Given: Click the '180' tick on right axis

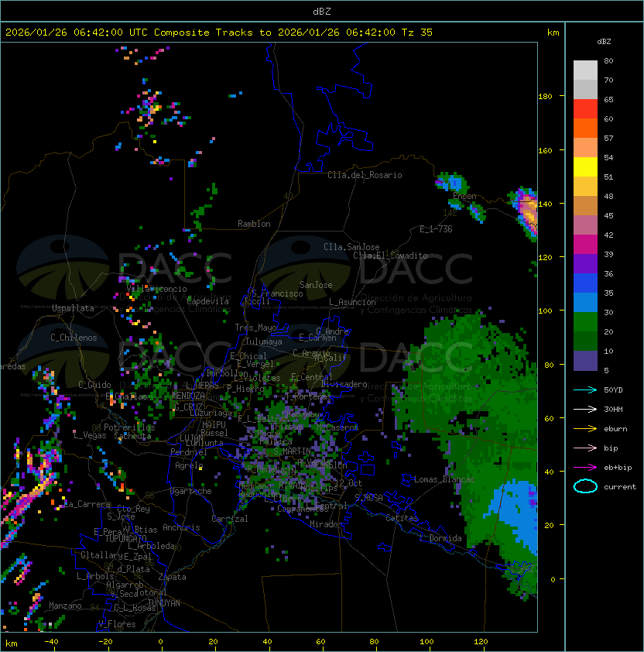Looking at the screenshot, I should tap(545, 96).
